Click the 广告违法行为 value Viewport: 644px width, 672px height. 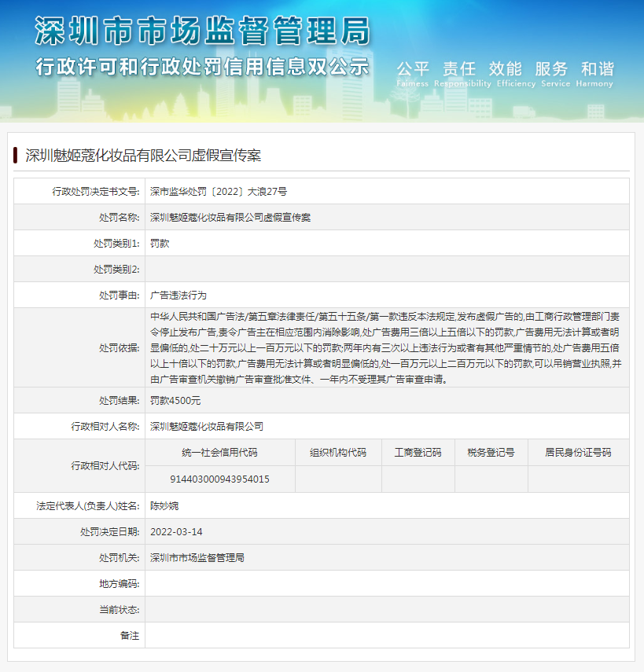tap(178, 295)
